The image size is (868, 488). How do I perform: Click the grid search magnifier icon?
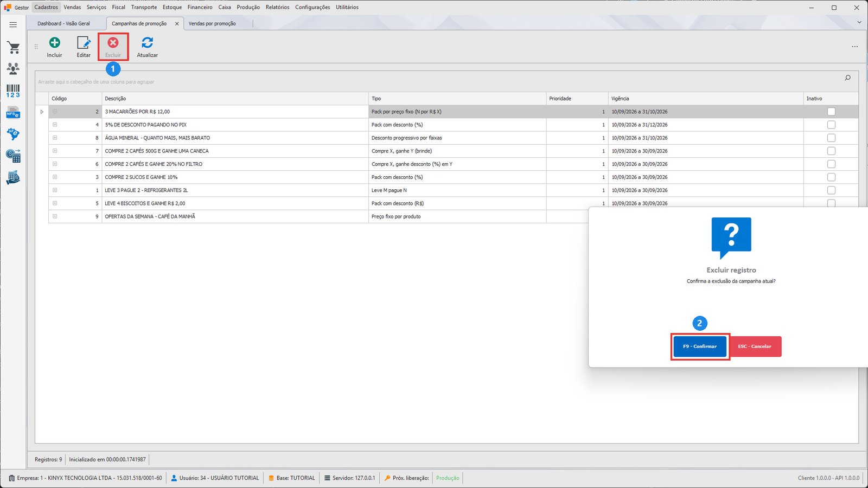(847, 78)
